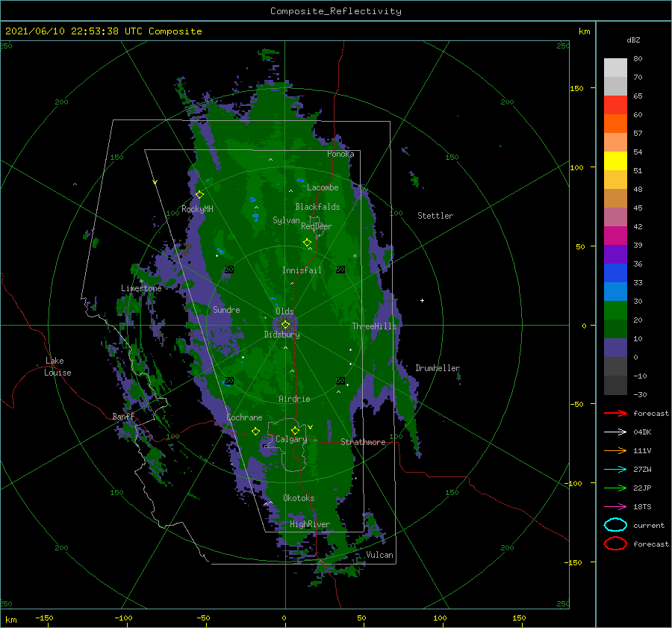Click the bright green 20-30 dBZ swatch
Image resolution: width=672 pixels, height=628 pixels.
point(615,311)
